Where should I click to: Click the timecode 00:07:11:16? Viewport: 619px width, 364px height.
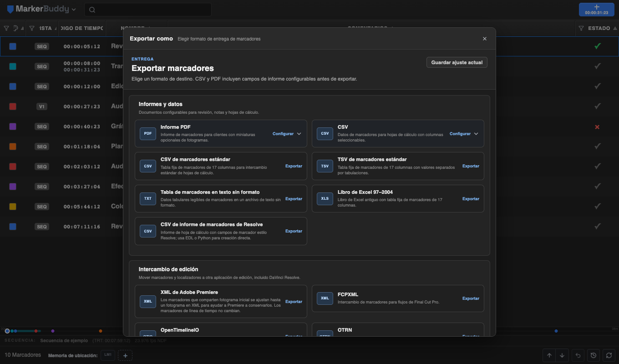(x=82, y=227)
